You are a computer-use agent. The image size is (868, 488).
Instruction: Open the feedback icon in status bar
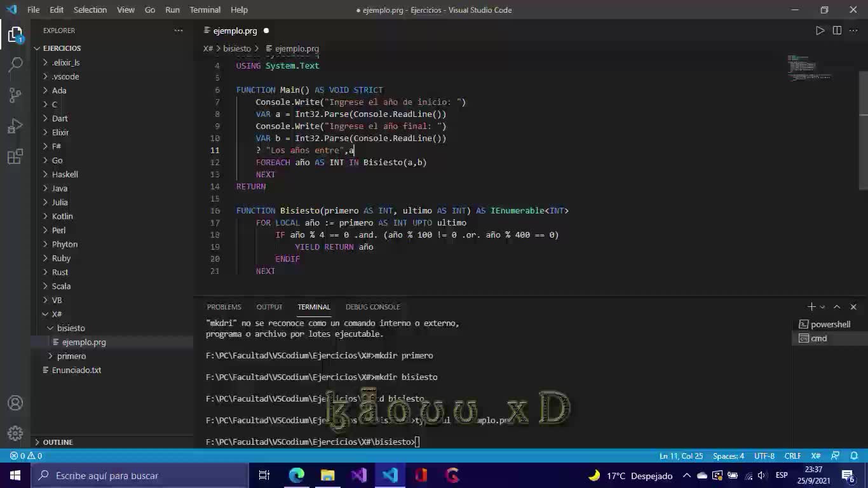point(837,456)
